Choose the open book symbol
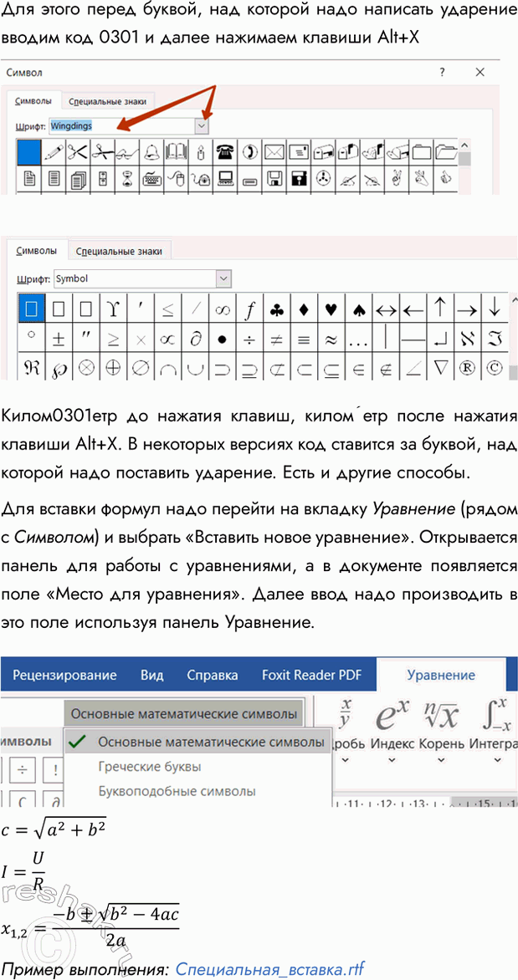Viewport: 518px width, 980px height. 176,152
